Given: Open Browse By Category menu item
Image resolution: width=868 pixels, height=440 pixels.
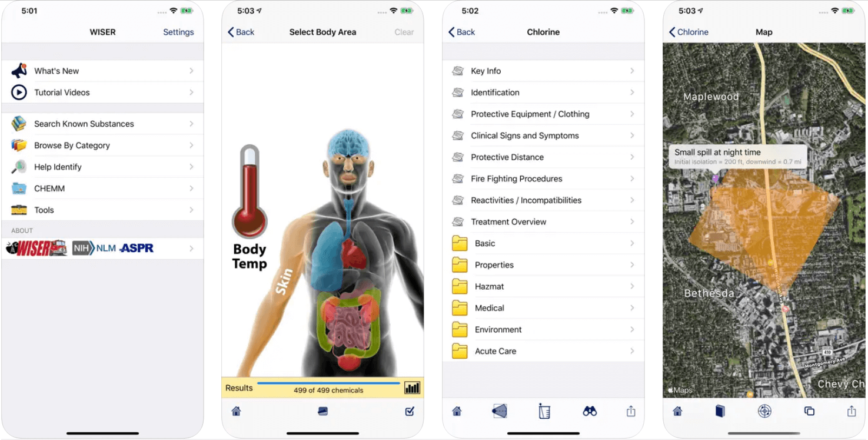Looking at the screenshot, I should 102,145.
